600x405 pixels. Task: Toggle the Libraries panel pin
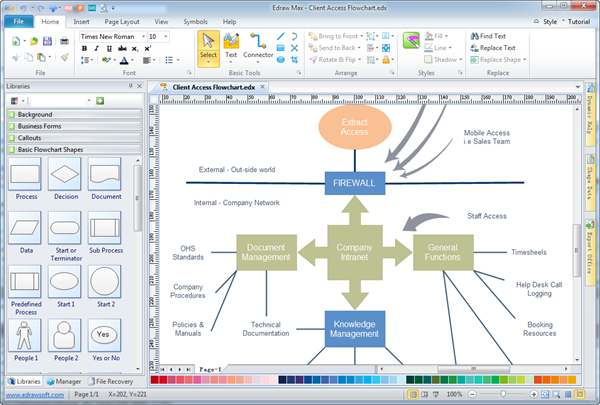[132, 86]
